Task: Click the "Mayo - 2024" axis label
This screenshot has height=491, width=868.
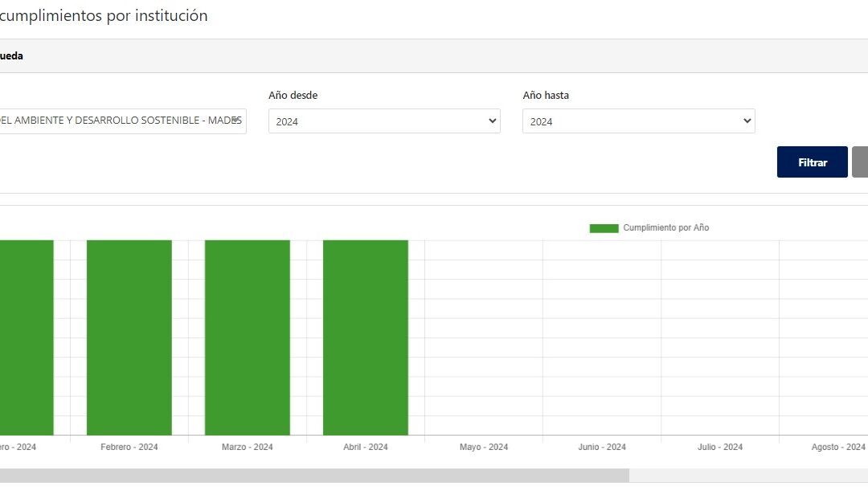Action: 484,447
